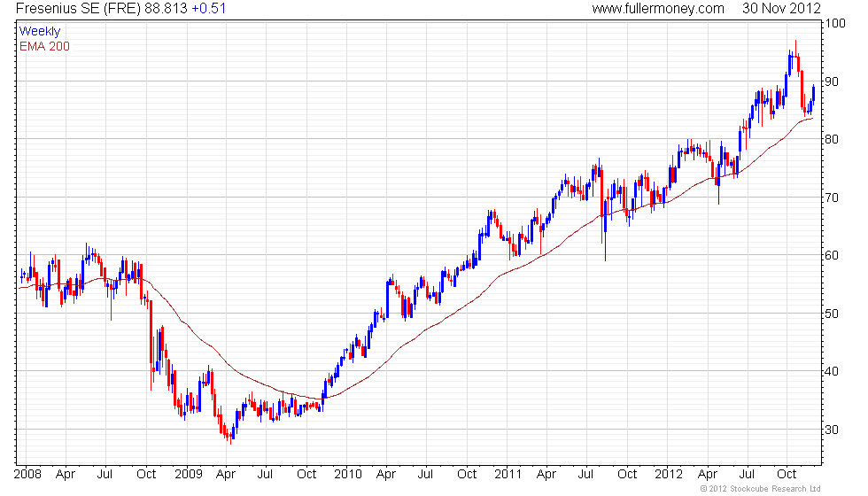Click the 2012 year axis label
The width and height of the screenshot is (868, 496).
click(669, 474)
